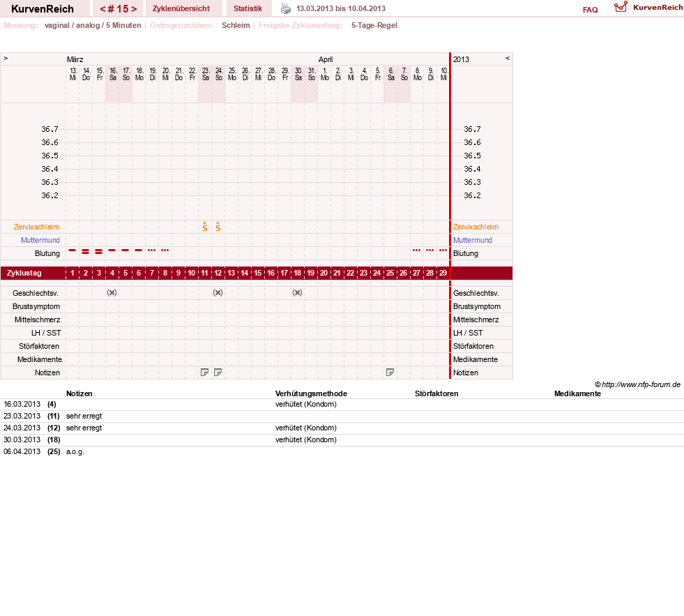Click the date range 13.03.2013 bis 10.04.2013
The image size is (684, 616).
pyautogui.click(x=341, y=8)
